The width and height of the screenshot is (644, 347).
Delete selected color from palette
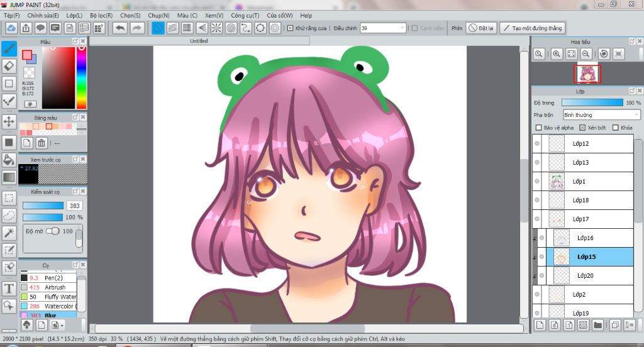42,143
